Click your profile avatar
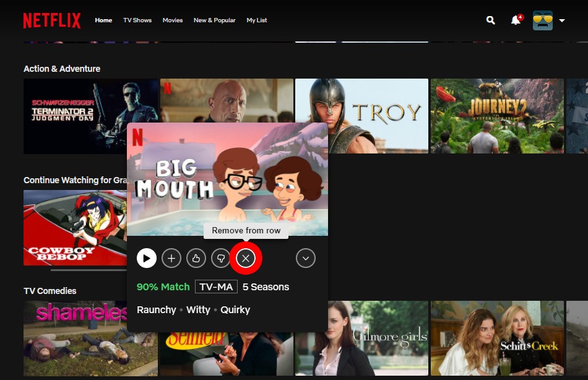 [x=543, y=20]
